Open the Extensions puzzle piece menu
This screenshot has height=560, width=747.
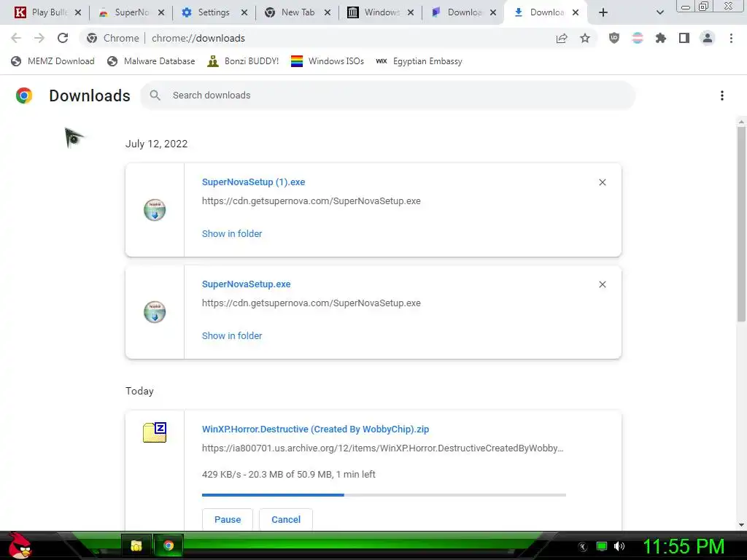tap(660, 38)
